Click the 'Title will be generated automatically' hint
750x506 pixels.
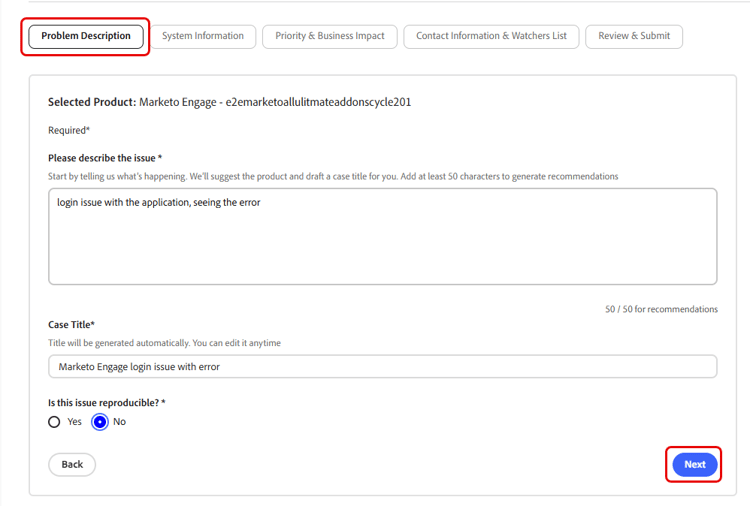(x=165, y=343)
